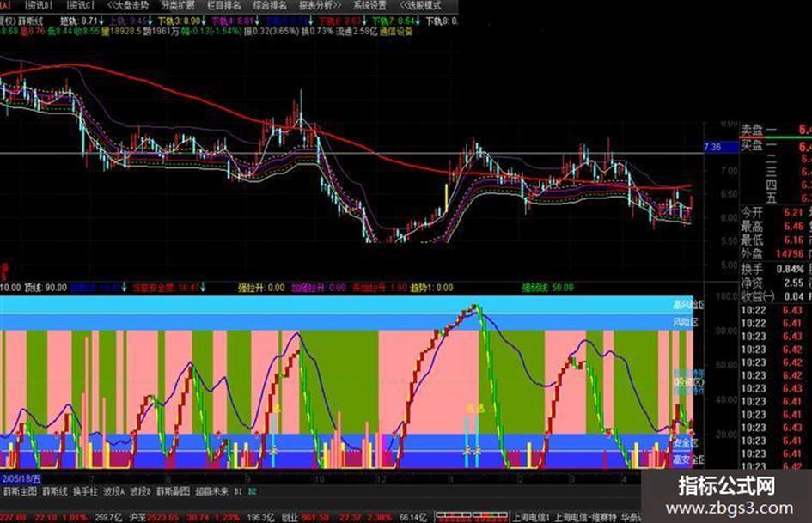
Task: Click the 上海电信1 server label
Action: pos(531,517)
